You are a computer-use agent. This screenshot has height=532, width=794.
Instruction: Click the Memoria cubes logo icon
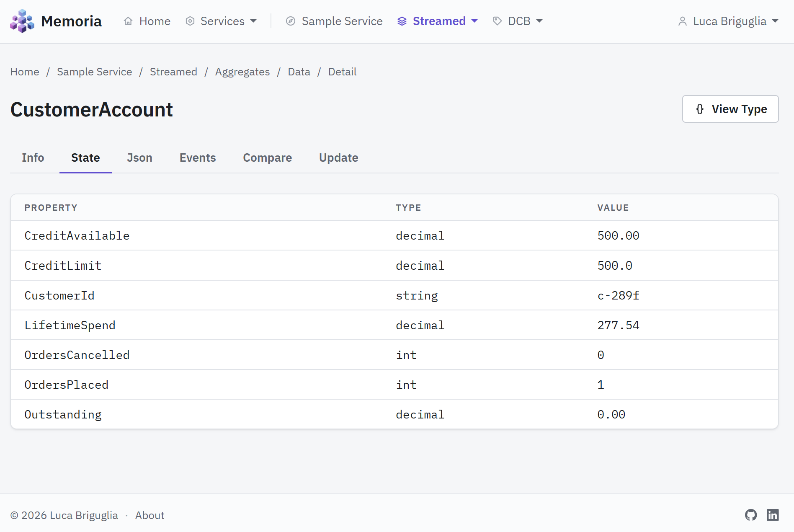point(22,21)
